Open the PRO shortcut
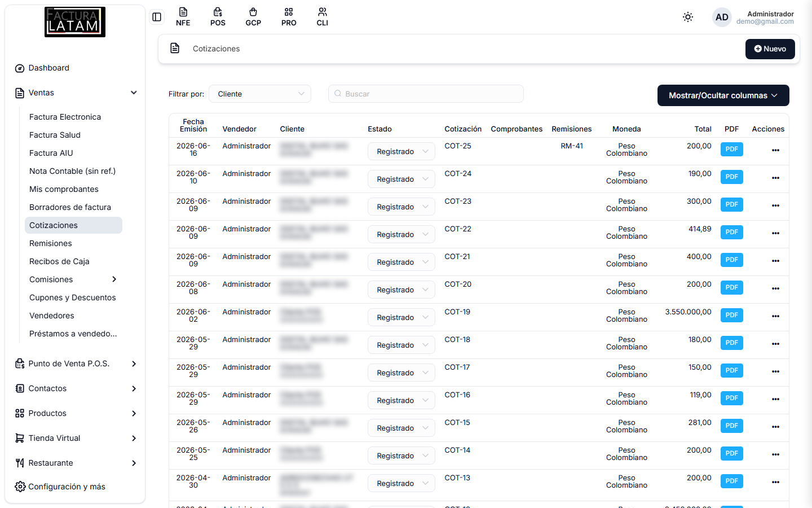This screenshot has height=508, width=812. pos(289,17)
